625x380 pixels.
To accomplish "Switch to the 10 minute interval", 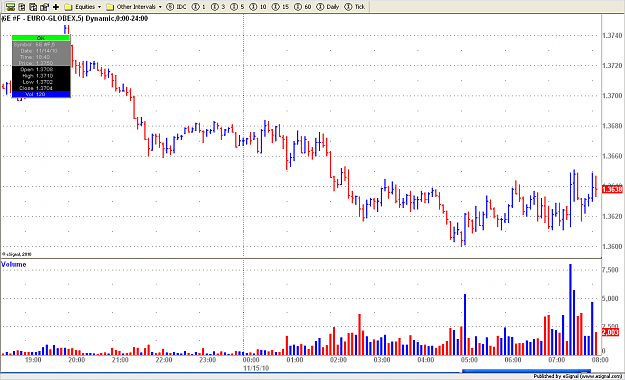I will pyautogui.click(x=258, y=7).
